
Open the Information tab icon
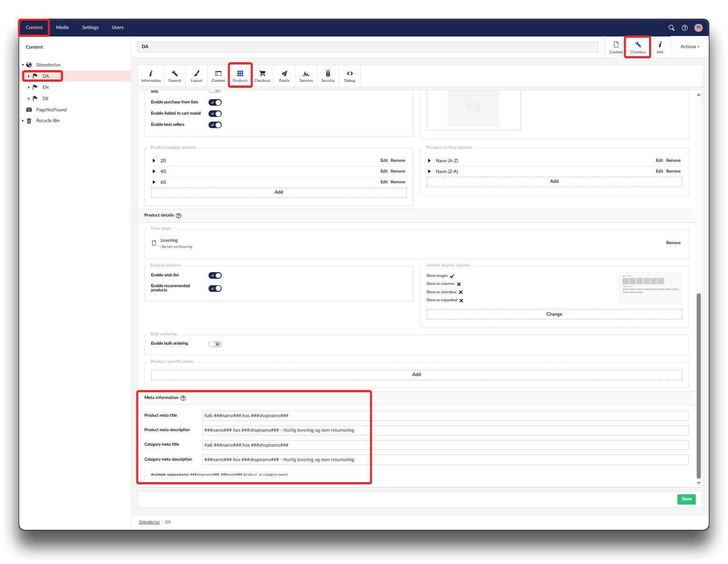(151, 76)
